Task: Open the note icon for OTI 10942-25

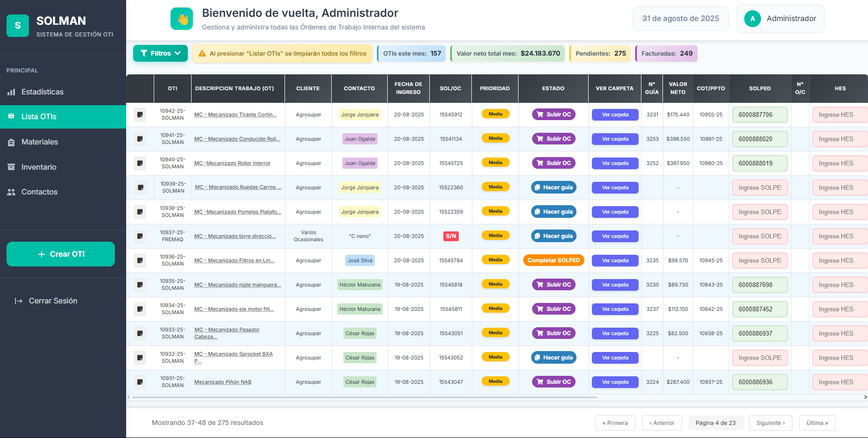Action: click(140, 115)
